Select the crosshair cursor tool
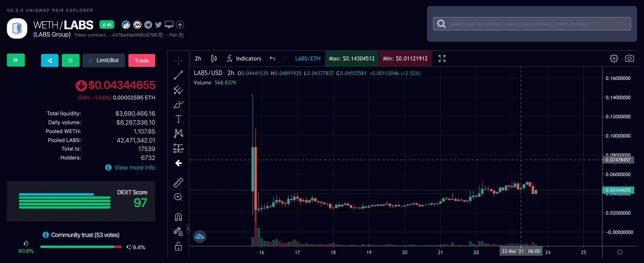 (178, 61)
